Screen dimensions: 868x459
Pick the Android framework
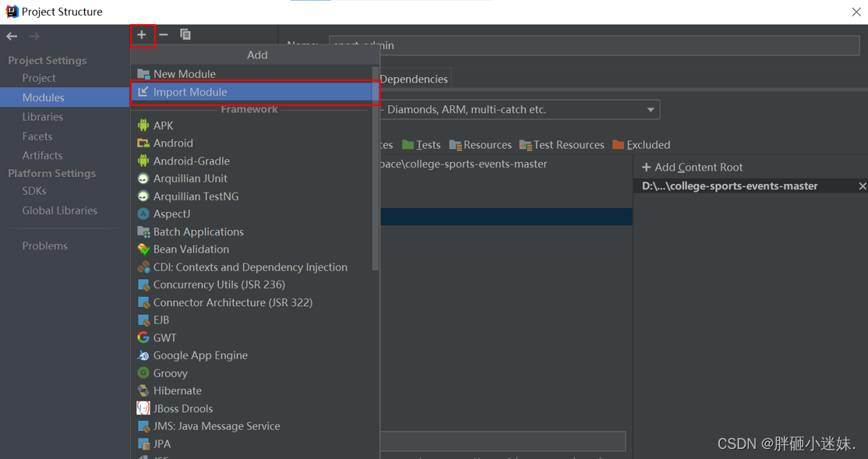[x=255, y=143]
